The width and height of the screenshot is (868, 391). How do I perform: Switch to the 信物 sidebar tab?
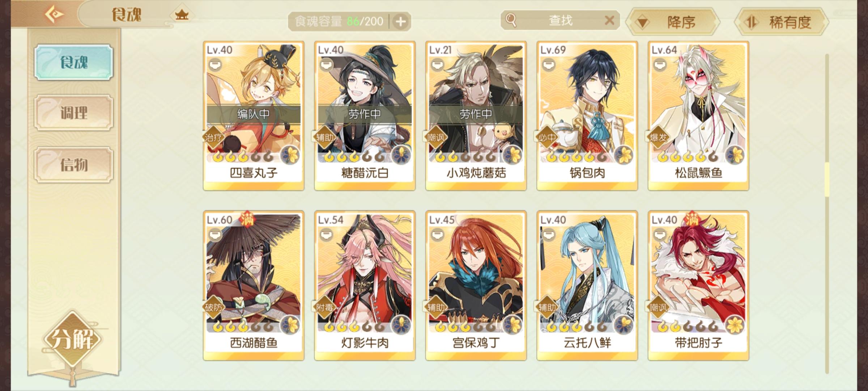point(74,164)
